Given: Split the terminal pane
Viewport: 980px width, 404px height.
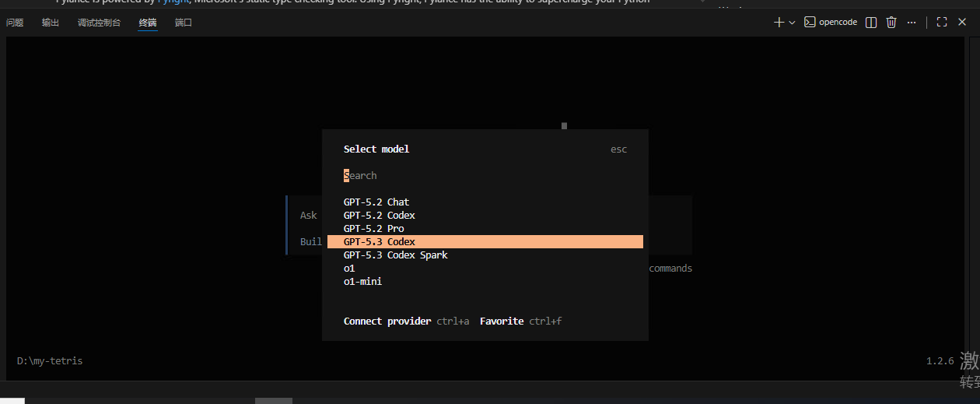Looking at the screenshot, I should (871, 23).
